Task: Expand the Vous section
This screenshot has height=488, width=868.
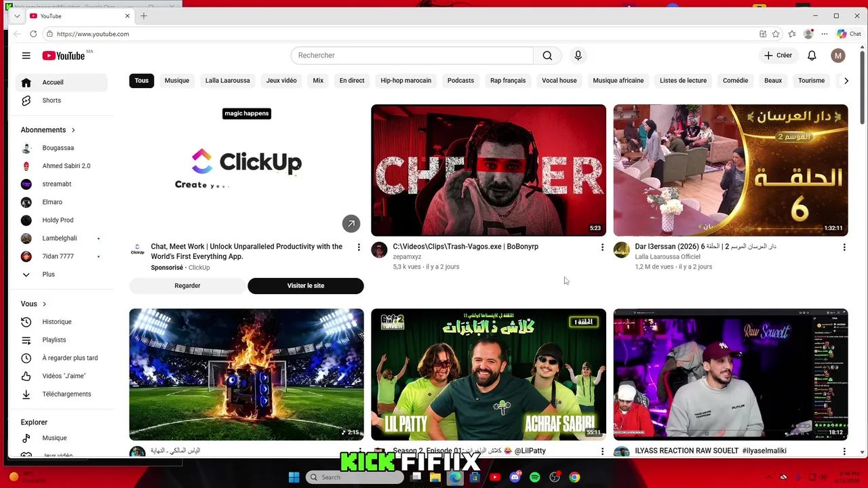Action: 33,304
